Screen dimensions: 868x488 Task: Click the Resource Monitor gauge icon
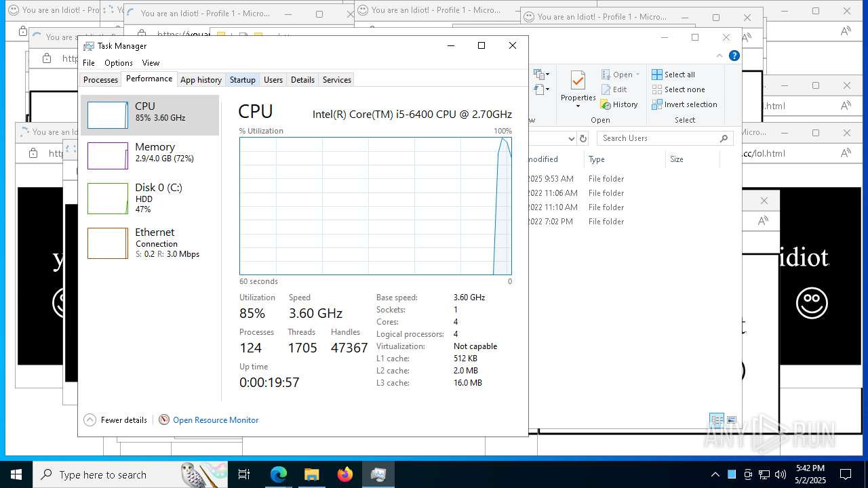click(x=164, y=420)
